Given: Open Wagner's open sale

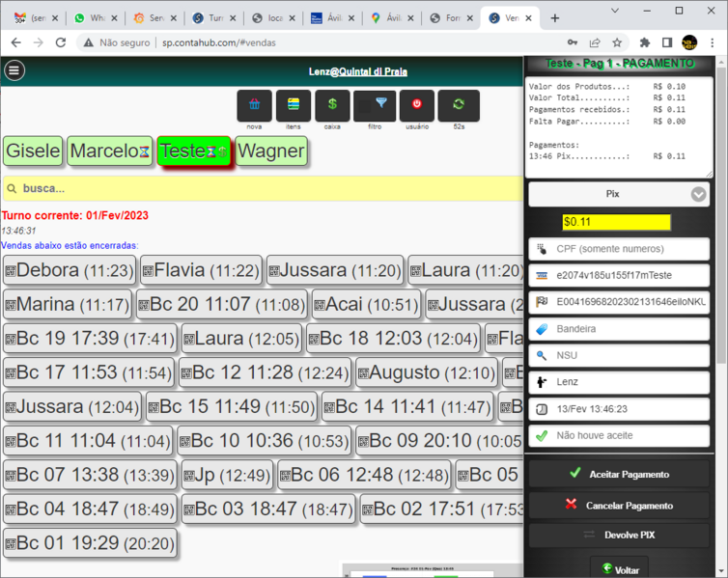Looking at the screenshot, I should (271, 151).
